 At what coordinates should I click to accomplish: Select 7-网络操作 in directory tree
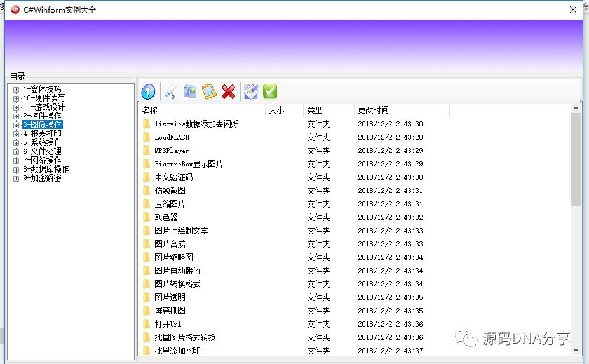click(42, 160)
